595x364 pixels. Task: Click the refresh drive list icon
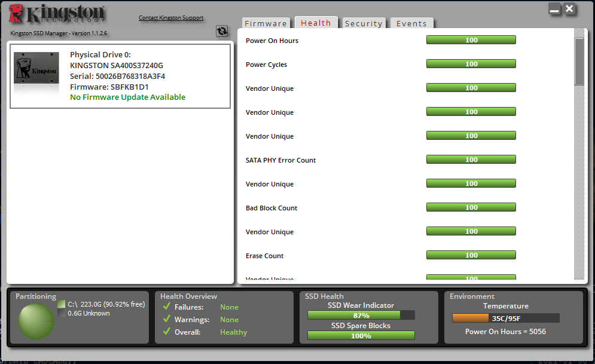[x=222, y=31]
